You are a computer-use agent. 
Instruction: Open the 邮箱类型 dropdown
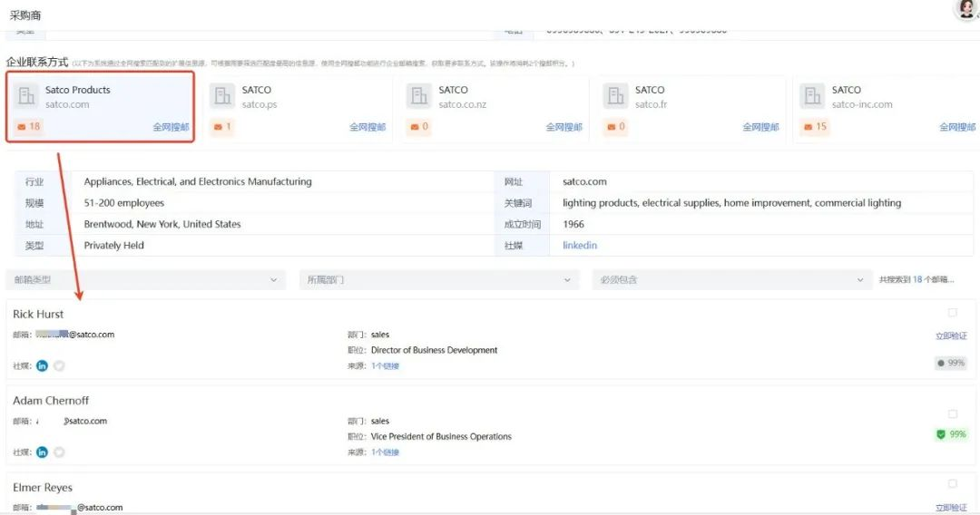pos(145,279)
